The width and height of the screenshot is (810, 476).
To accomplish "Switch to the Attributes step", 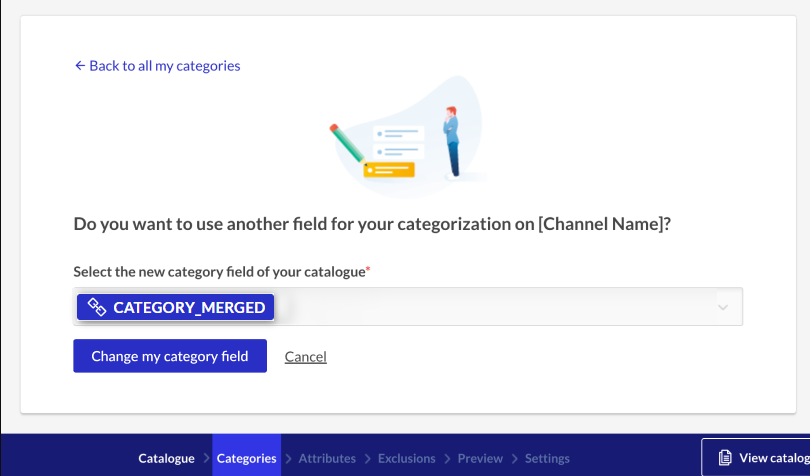I will point(327,458).
